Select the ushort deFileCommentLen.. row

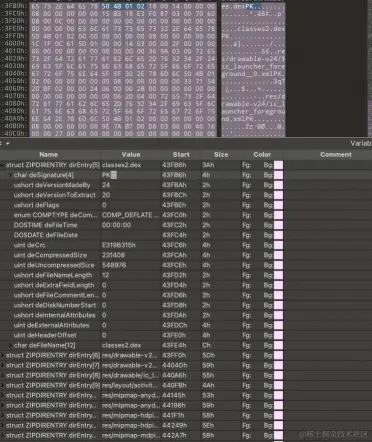tap(186, 295)
